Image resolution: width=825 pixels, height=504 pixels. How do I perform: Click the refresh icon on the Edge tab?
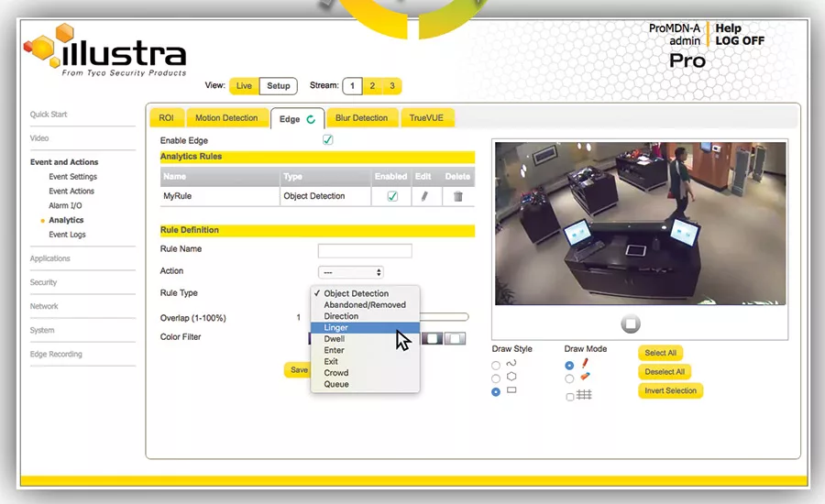pos(311,119)
